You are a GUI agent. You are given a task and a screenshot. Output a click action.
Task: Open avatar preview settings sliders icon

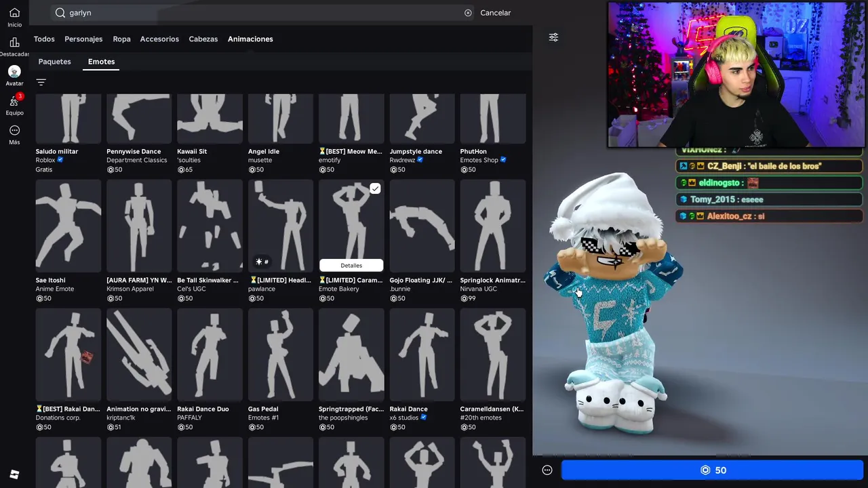553,37
